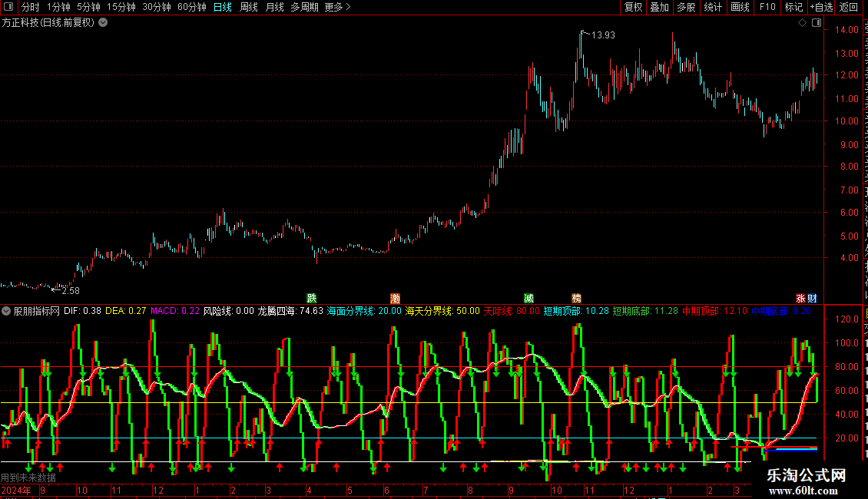Click the green 跌 event marker
Viewport: 868px width, 499px height.
click(x=312, y=298)
